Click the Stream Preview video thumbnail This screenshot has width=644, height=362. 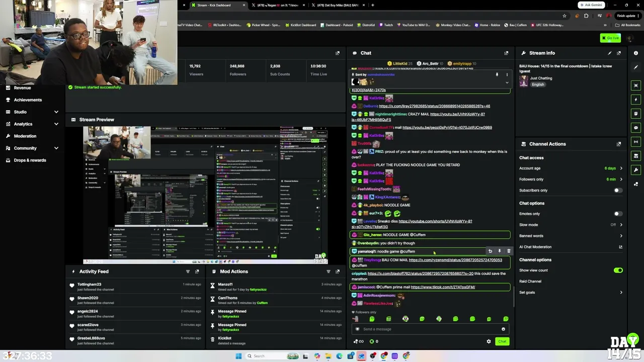[x=205, y=195]
